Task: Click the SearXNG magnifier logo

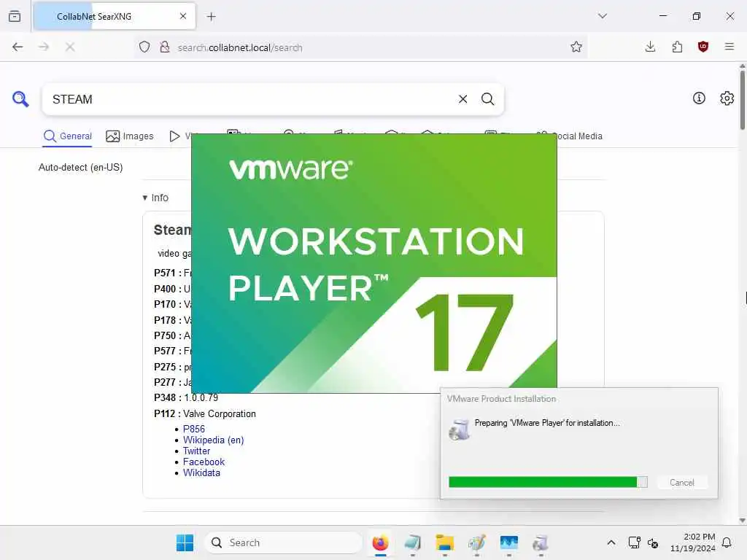Action: pyautogui.click(x=20, y=99)
